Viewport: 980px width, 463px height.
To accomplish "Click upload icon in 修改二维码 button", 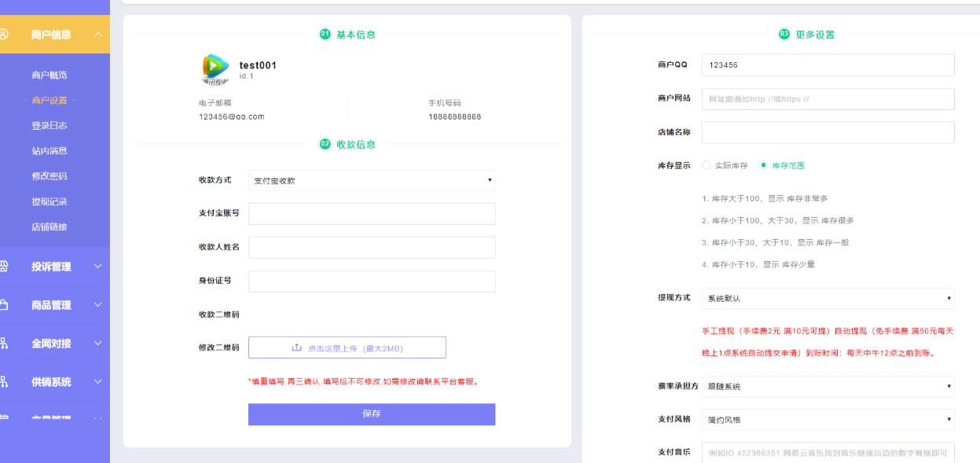I will (x=296, y=348).
